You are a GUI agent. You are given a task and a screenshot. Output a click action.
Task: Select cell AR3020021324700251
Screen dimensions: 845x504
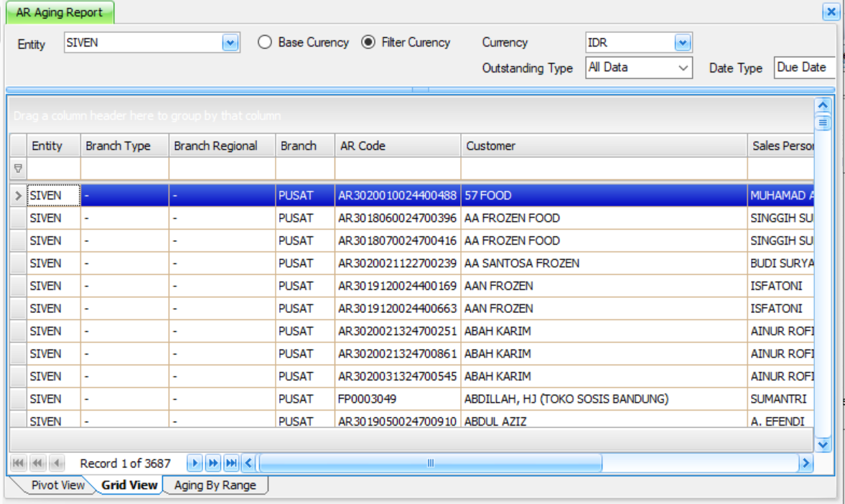pyautogui.click(x=398, y=331)
